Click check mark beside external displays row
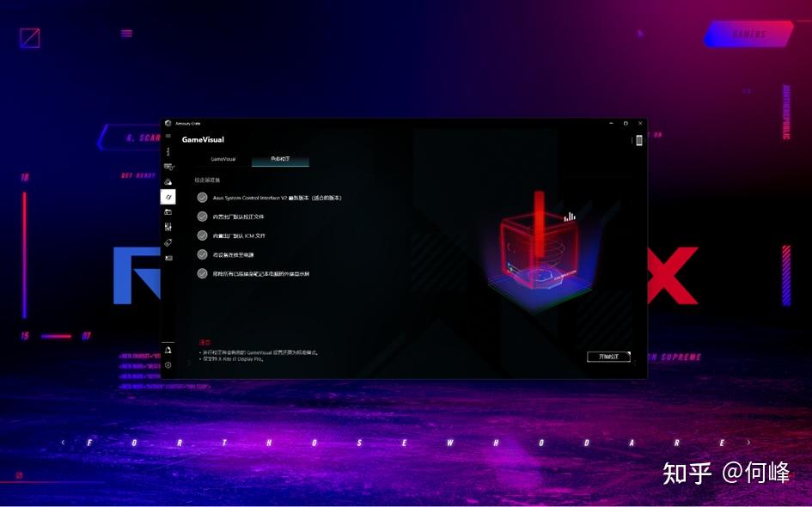This screenshot has height=507, width=812. click(203, 273)
